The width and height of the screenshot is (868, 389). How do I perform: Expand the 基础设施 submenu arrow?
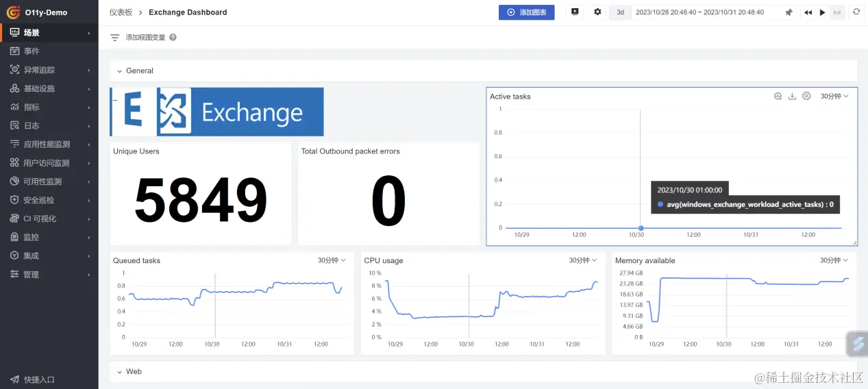(89, 88)
